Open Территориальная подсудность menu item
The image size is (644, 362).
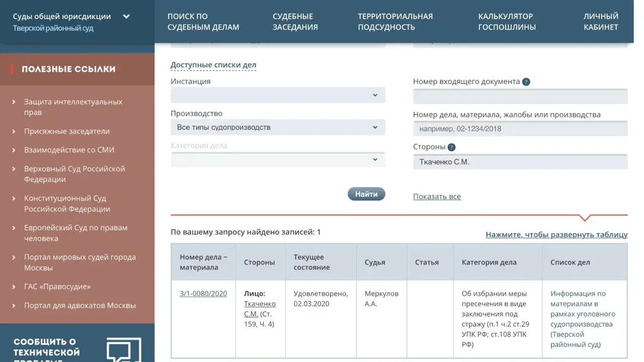coord(395,22)
